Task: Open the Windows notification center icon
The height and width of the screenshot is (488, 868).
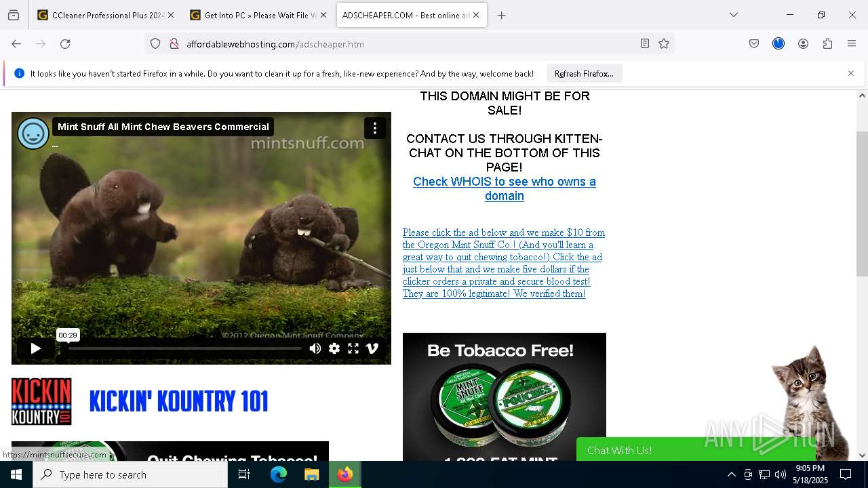Action: [846, 474]
